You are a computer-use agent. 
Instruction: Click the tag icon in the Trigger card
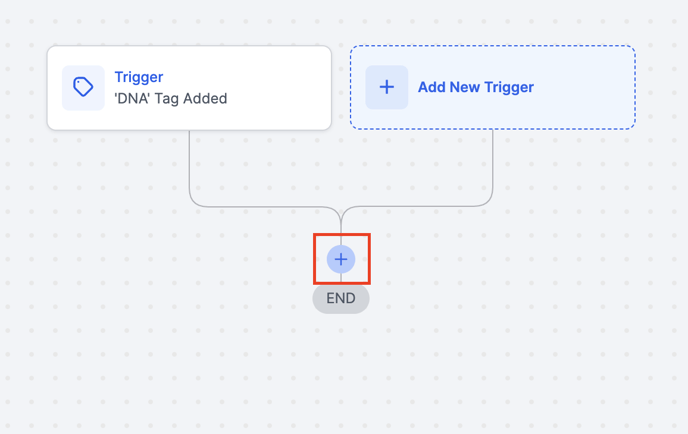coord(83,88)
